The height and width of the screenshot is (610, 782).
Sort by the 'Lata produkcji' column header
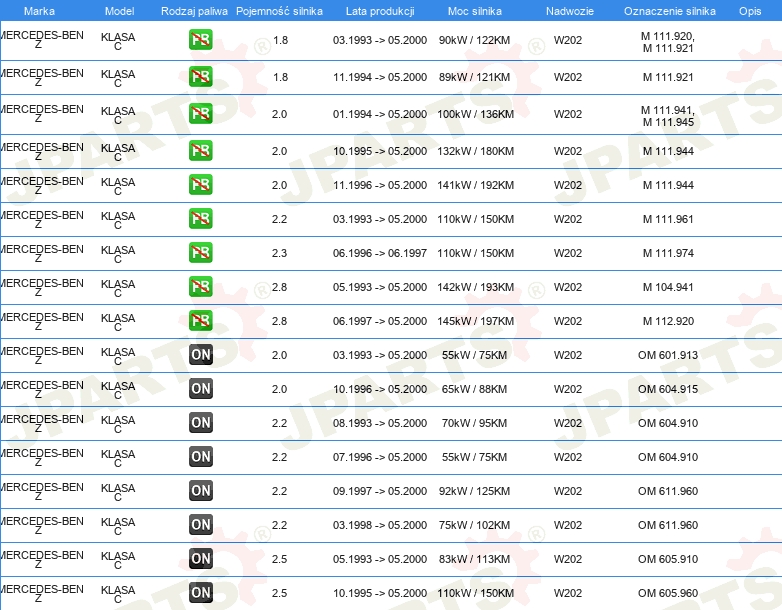click(379, 11)
